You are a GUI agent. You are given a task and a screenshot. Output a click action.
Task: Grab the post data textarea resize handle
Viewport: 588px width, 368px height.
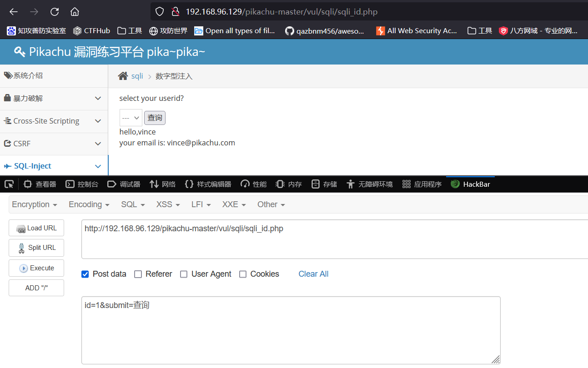tap(496, 359)
